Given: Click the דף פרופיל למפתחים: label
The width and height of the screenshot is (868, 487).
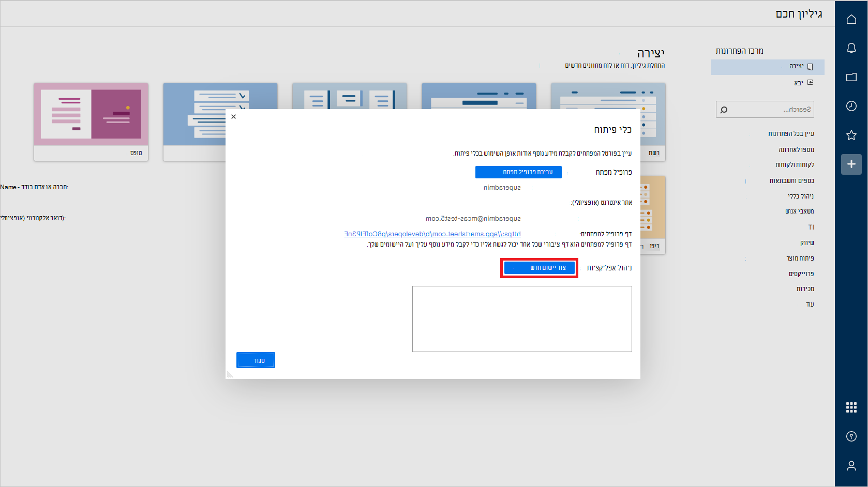Looking at the screenshot, I should click(606, 234).
